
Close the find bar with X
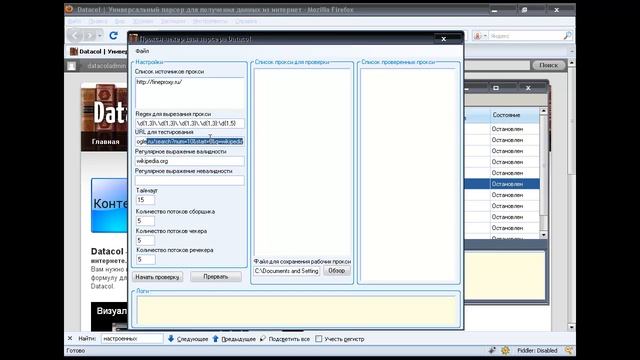point(70,338)
